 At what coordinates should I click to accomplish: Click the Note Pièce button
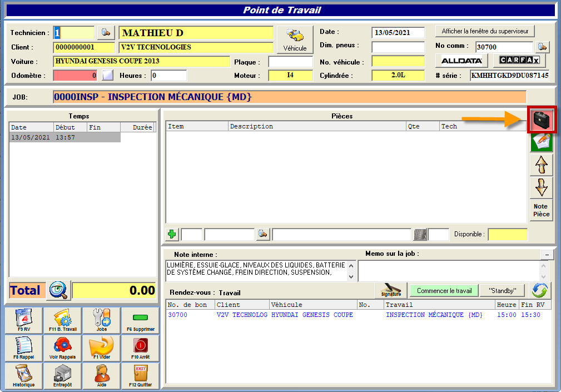(542, 210)
